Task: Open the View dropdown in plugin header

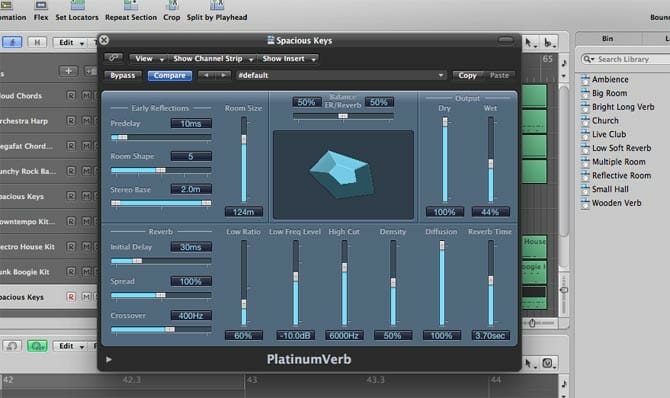Action: click(148, 59)
